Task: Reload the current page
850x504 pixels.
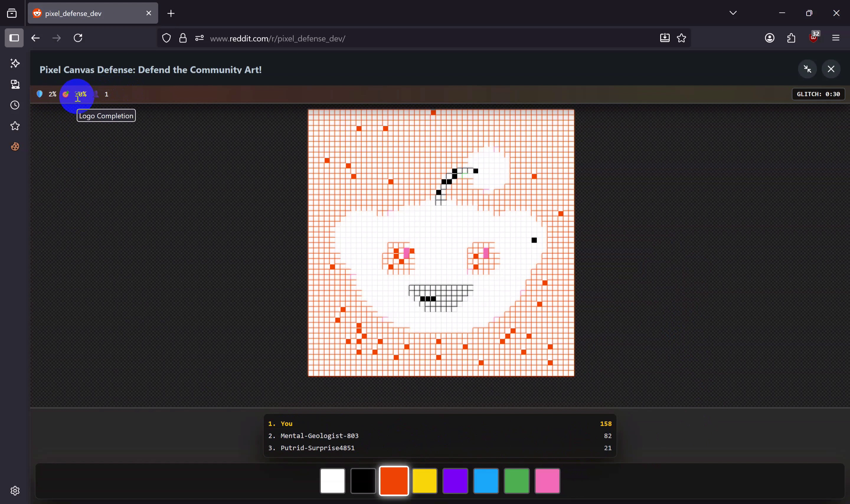Action: (78, 38)
